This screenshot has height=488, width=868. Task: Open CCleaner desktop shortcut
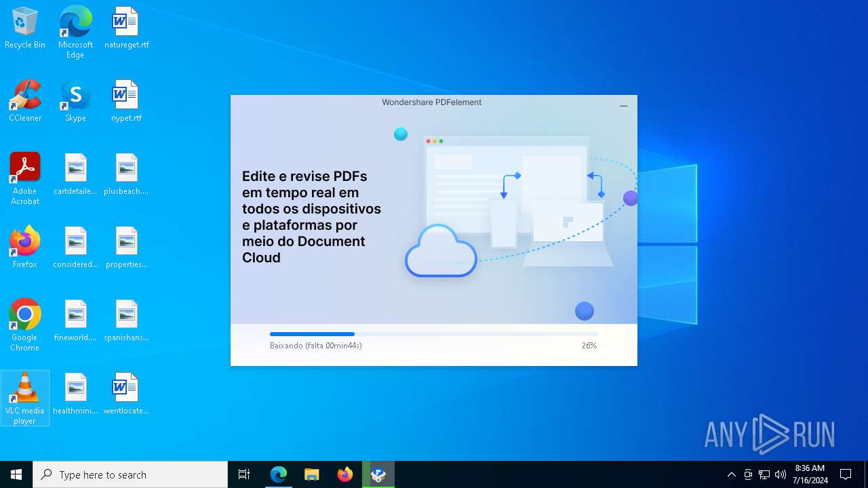[25, 102]
